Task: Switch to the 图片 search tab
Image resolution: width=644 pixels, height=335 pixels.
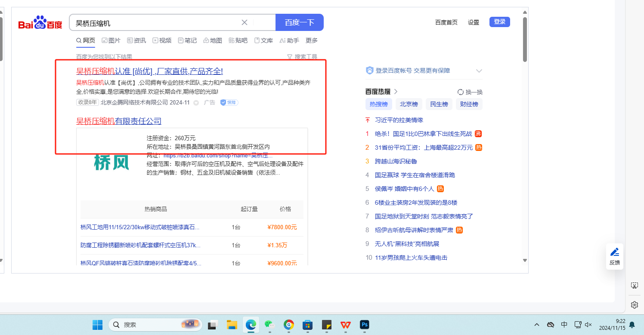Action: click(x=111, y=40)
